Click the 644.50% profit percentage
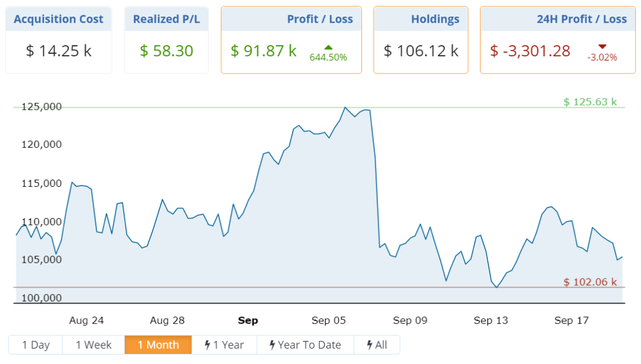The height and width of the screenshot is (364, 641). pos(328,58)
